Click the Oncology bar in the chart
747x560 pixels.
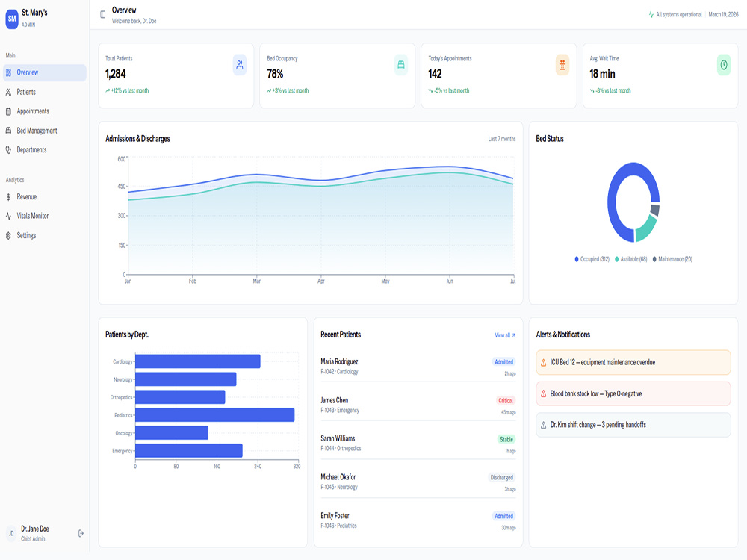[172, 433]
